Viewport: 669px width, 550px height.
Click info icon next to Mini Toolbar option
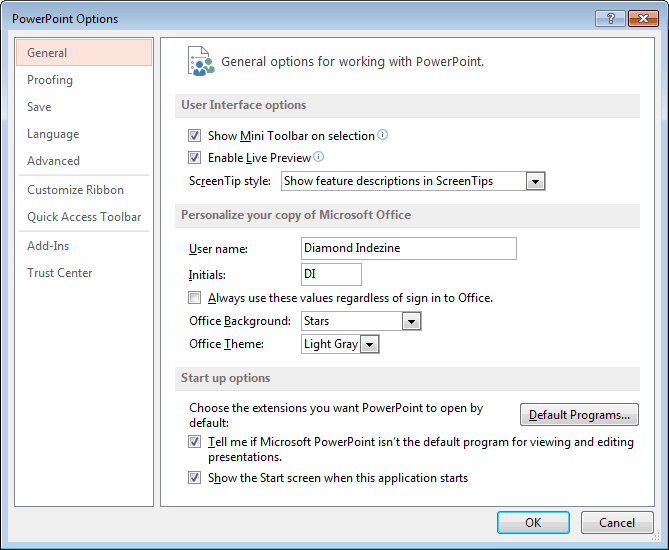[382, 135]
